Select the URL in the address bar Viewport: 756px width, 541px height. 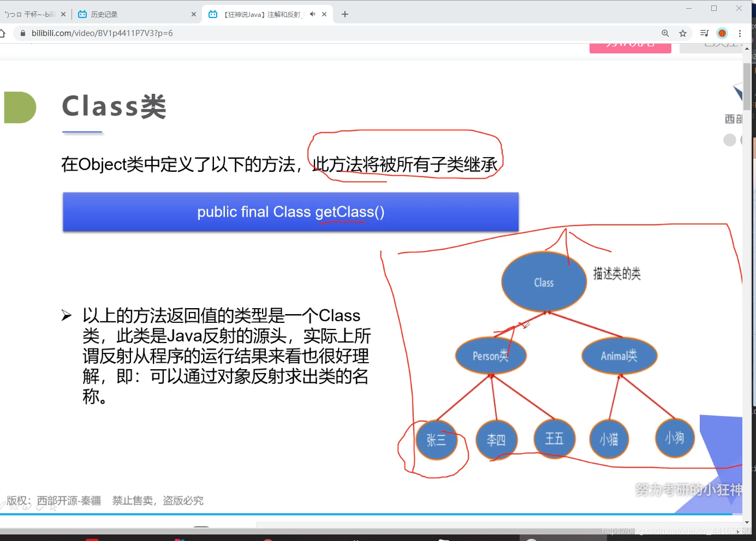coord(100,33)
